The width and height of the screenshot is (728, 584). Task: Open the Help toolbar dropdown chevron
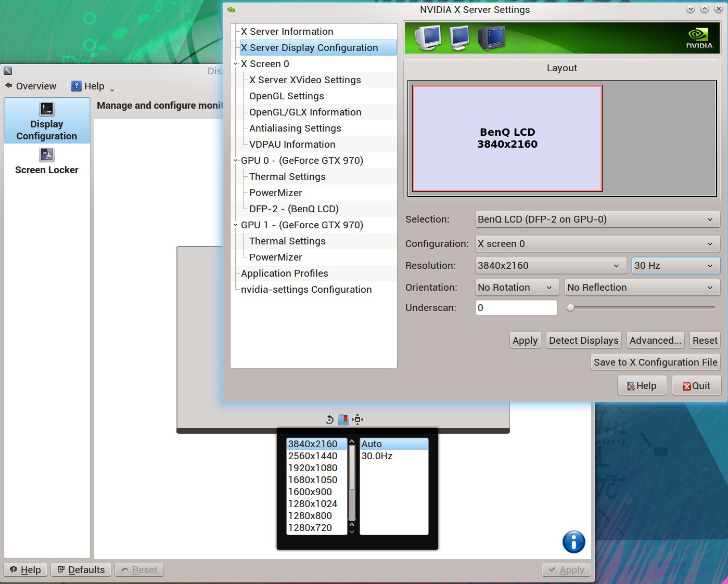coord(112,89)
